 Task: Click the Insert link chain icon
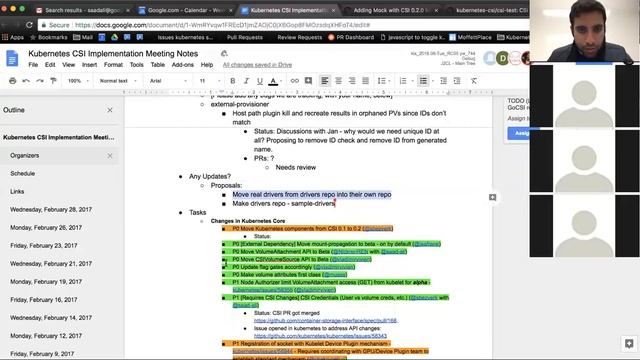click(294, 81)
